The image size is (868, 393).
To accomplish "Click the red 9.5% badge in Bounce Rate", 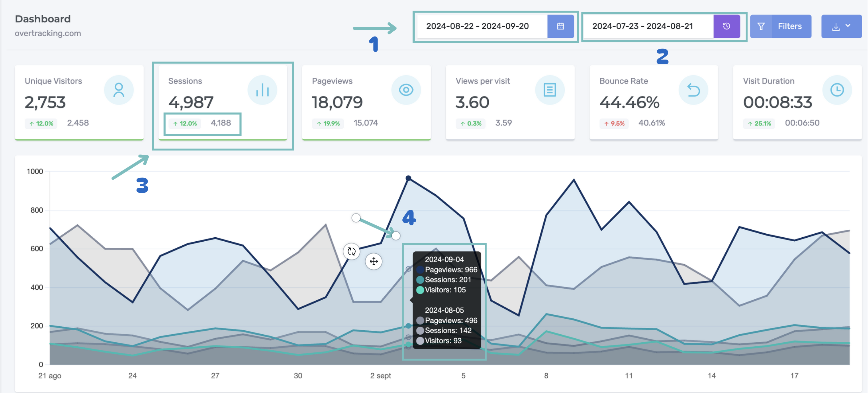I will (614, 123).
